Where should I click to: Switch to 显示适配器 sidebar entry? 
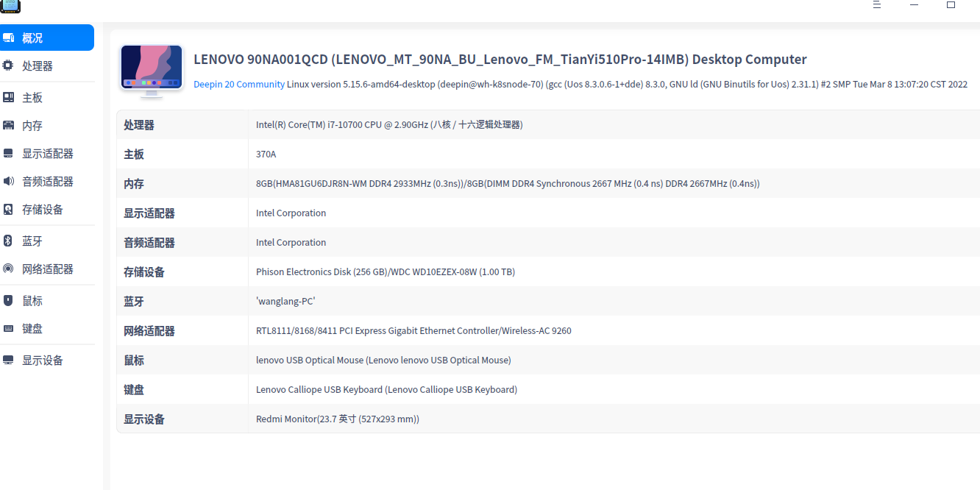pos(47,153)
